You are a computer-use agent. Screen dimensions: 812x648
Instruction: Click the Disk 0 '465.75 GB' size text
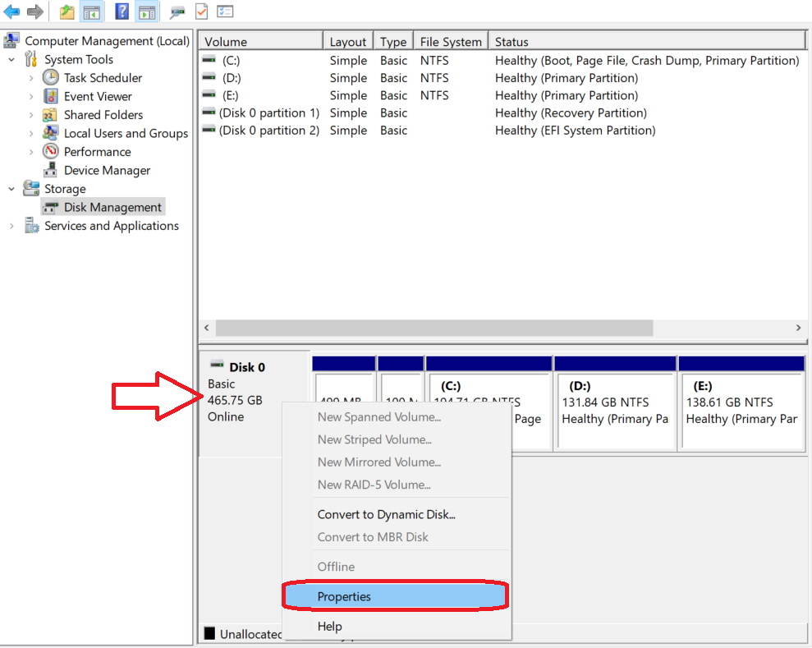(x=235, y=401)
